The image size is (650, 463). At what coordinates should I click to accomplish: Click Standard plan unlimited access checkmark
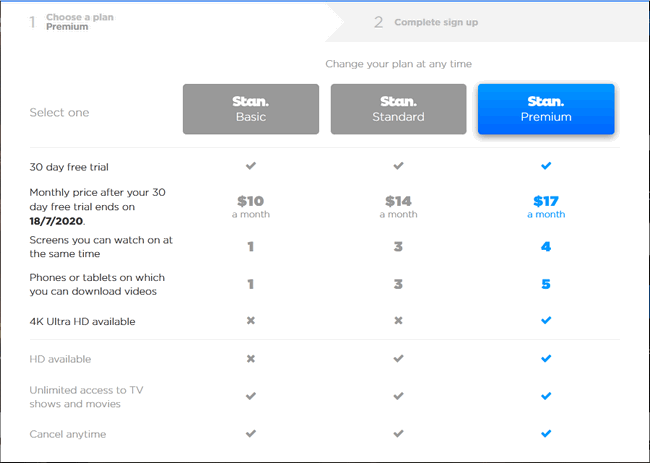click(x=398, y=396)
